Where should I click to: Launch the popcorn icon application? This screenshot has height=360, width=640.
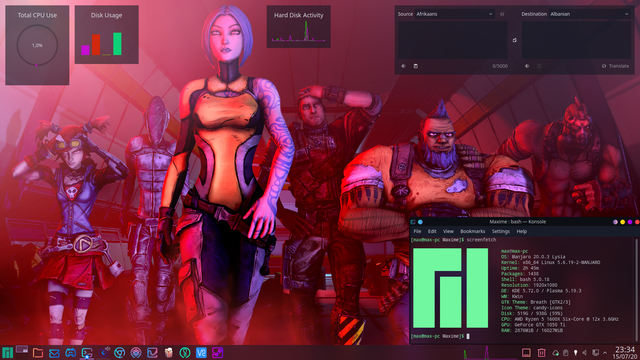pyautogui.click(x=169, y=353)
